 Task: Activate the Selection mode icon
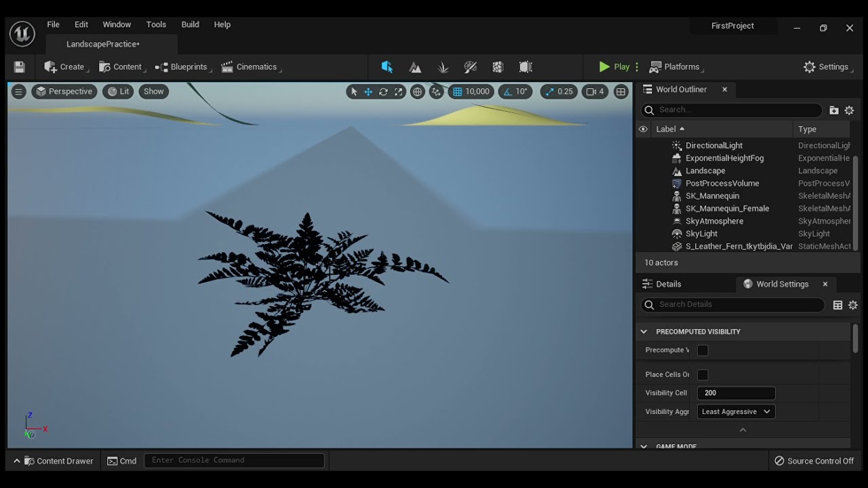(387, 67)
